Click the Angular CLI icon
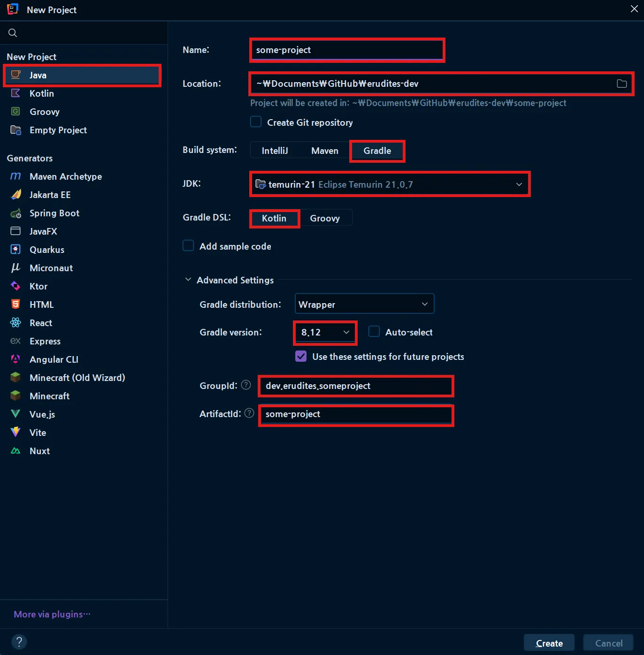 point(16,359)
